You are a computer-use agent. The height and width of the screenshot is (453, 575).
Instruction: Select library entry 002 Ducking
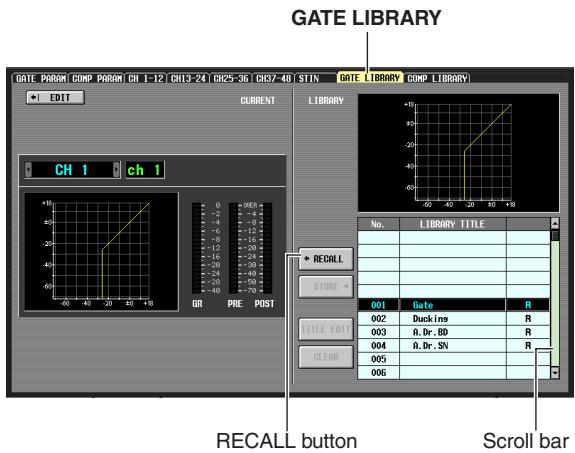coord(454,318)
